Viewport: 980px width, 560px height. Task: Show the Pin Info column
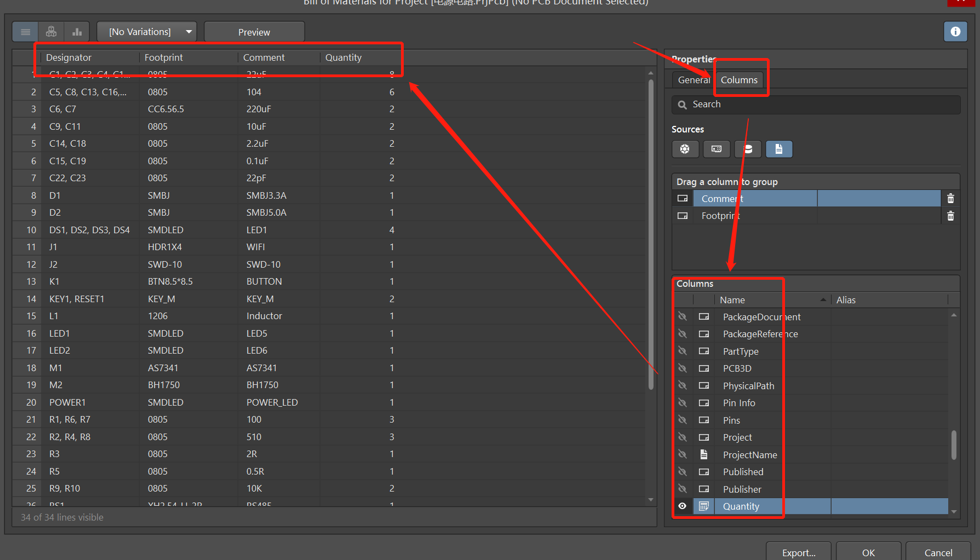click(683, 403)
